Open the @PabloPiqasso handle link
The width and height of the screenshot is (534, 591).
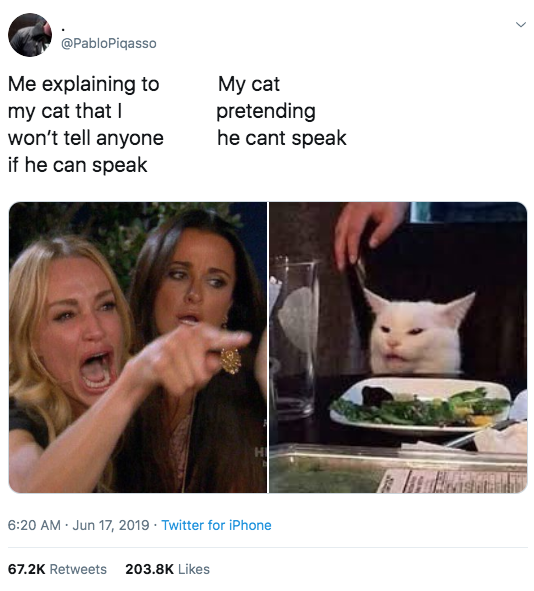[109, 43]
